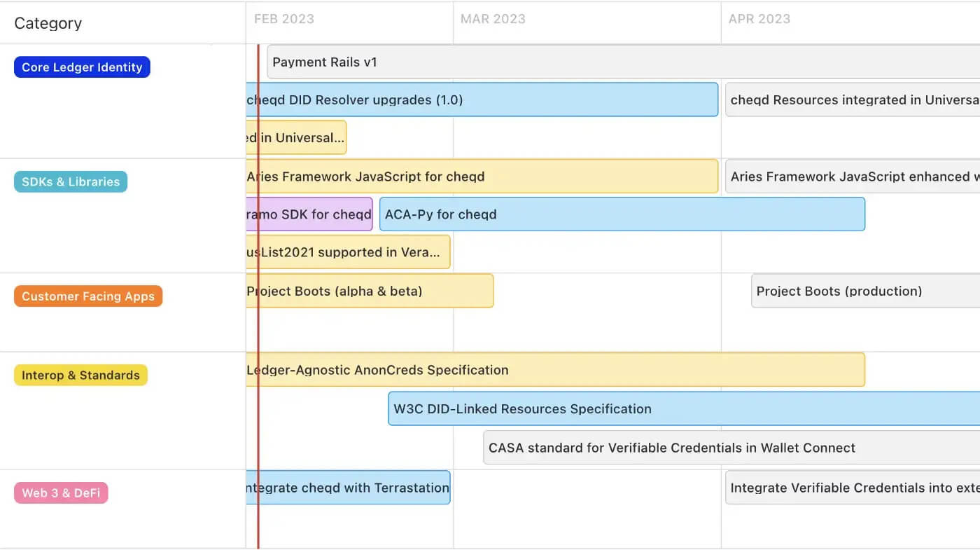The image size is (980, 550).
Task: Select Project Boots (production) bar
Action: [865, 291]
